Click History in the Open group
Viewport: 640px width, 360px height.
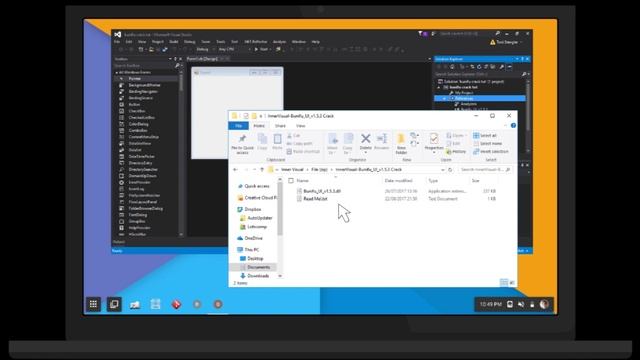(456, 151)
